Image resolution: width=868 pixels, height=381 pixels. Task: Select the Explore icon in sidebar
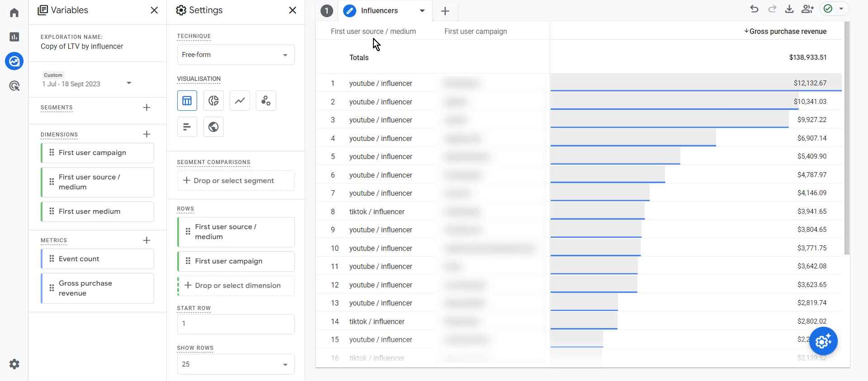point(14,61)
